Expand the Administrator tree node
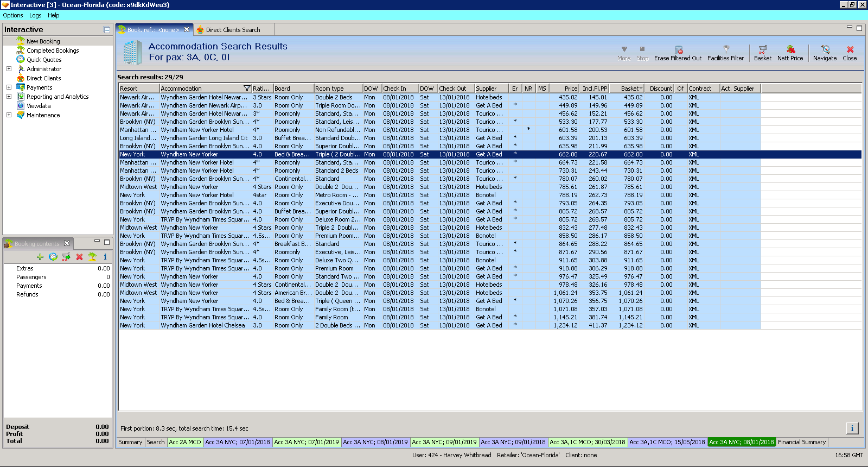868x467 pixels. pos(9,69)
